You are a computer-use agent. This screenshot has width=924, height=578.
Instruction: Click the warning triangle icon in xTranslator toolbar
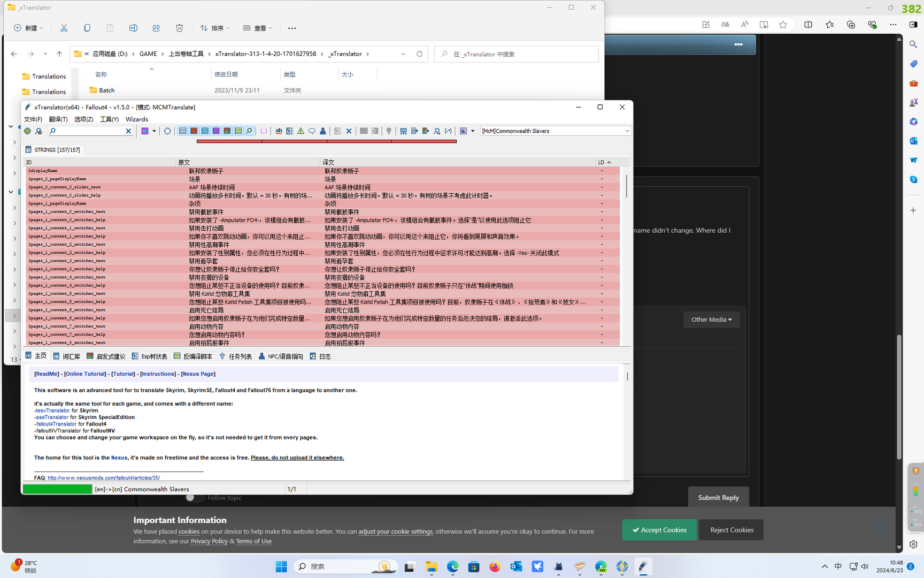coord(301,131)
